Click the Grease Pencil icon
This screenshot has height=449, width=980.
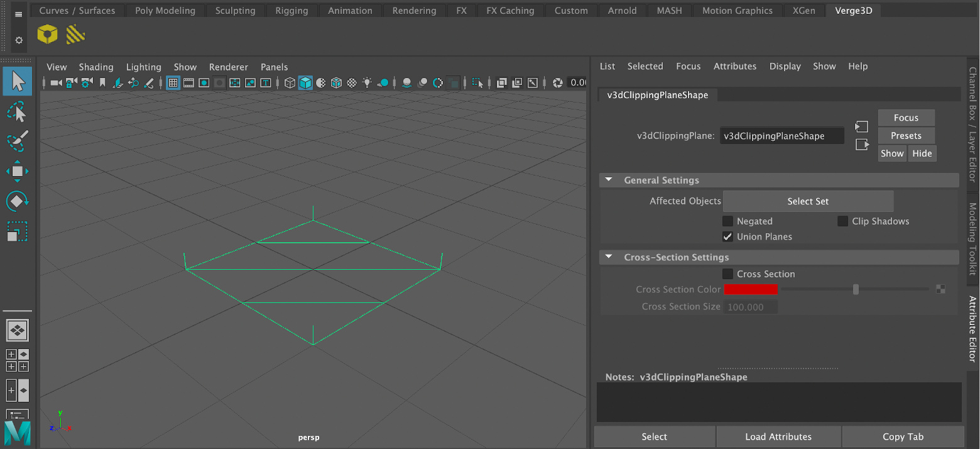click(149, 82)
